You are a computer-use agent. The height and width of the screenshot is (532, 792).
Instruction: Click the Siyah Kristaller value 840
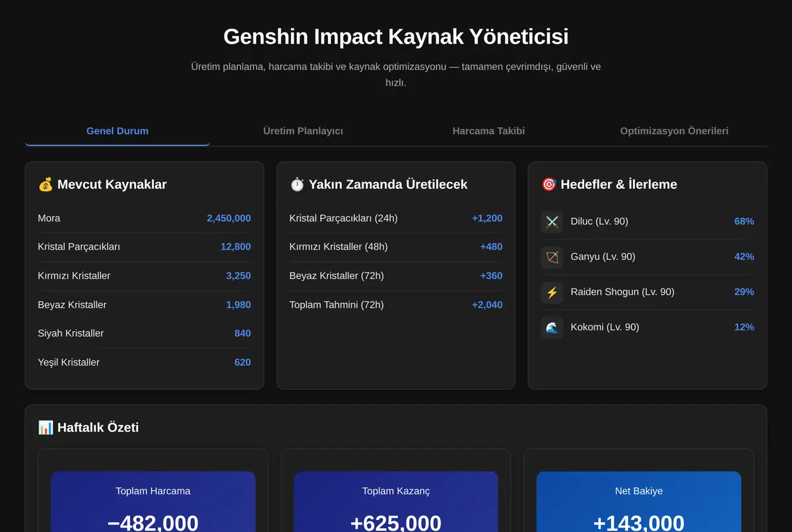pos(242,333)
